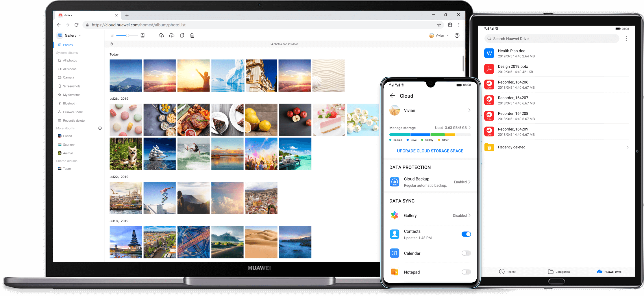The height and width of the screenshot is (296, 644).
Task: Click the download from cloud icon
Action: tap(172, 35)
